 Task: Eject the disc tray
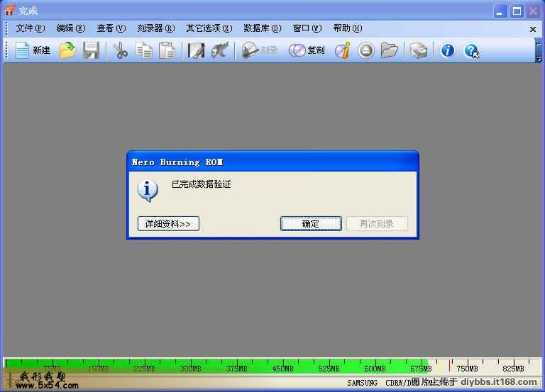(x=365, y=51)
